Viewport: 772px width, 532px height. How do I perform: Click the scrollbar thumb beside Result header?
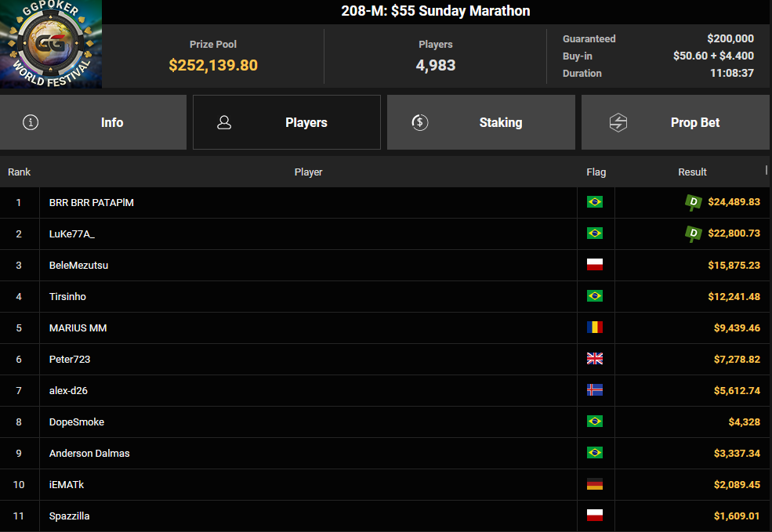[x=767, y=170]
